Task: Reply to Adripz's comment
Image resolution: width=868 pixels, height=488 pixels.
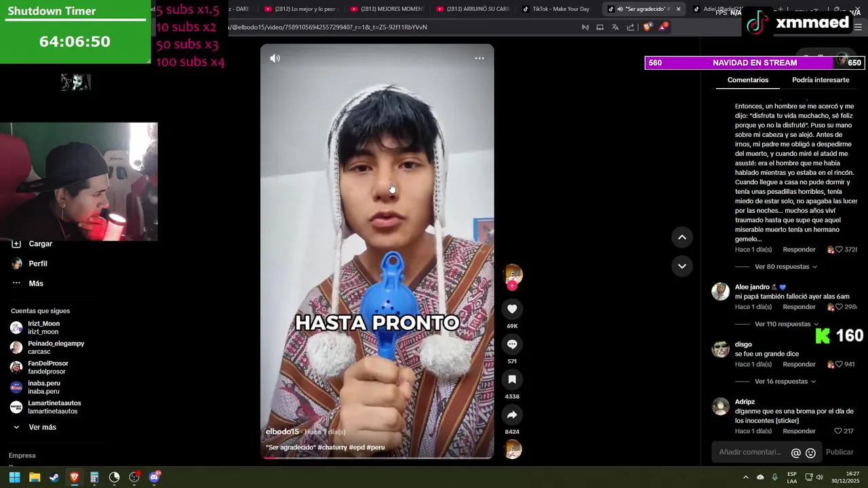Action: tap(799, 431)
